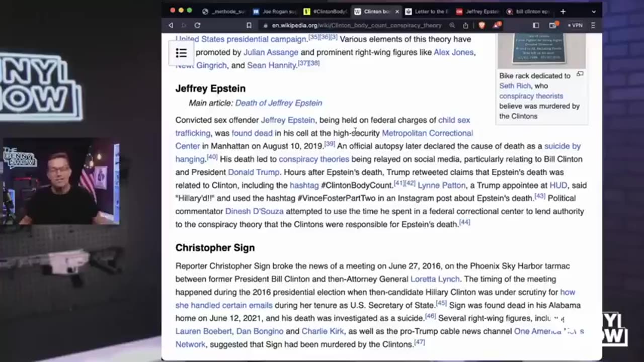Open Brave Shields lion icon
Image resolution: width=644 pixels, height=362 pixels.
(x=481, y=25)
